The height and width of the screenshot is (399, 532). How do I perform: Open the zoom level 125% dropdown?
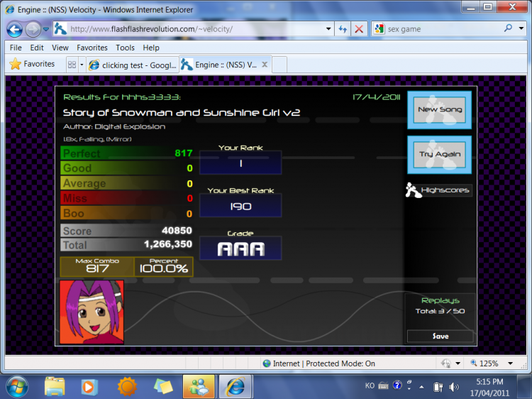tap(510, 364)
